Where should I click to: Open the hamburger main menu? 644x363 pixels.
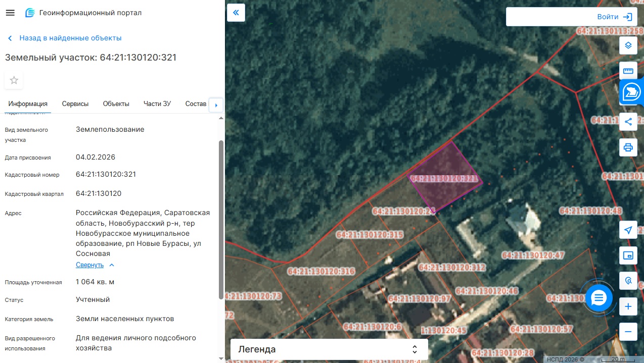10,13
